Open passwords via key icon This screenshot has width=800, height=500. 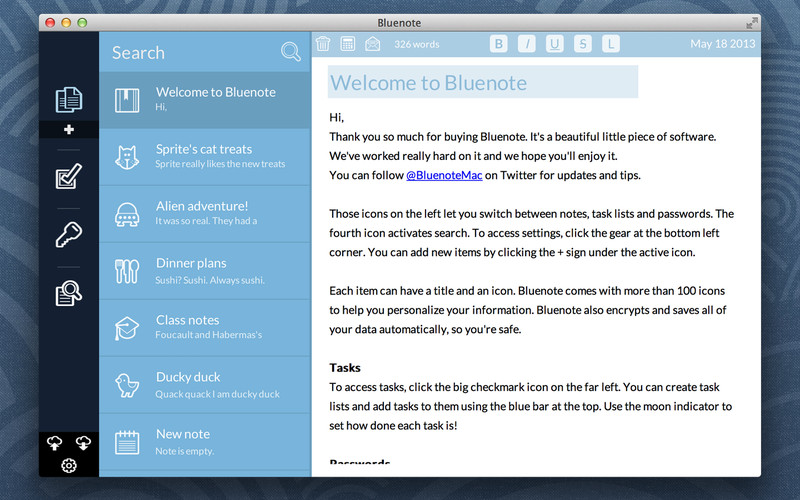click(68, 235)
